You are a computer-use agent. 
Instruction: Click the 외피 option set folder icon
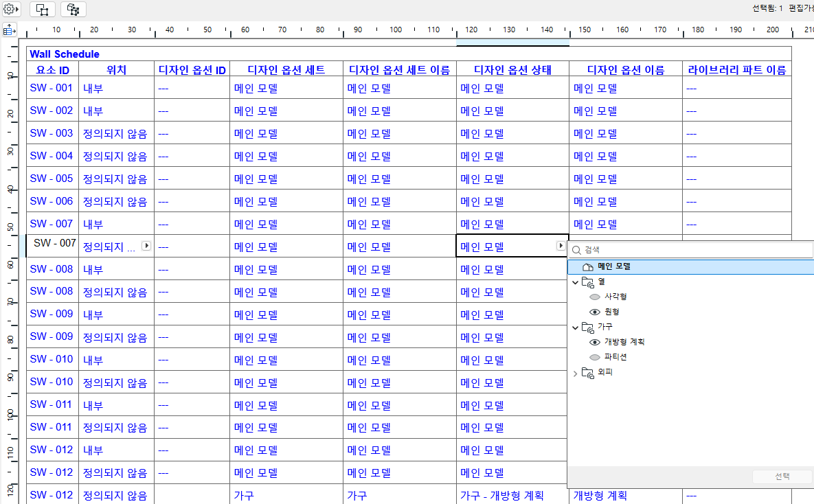(x=587, y=373)
